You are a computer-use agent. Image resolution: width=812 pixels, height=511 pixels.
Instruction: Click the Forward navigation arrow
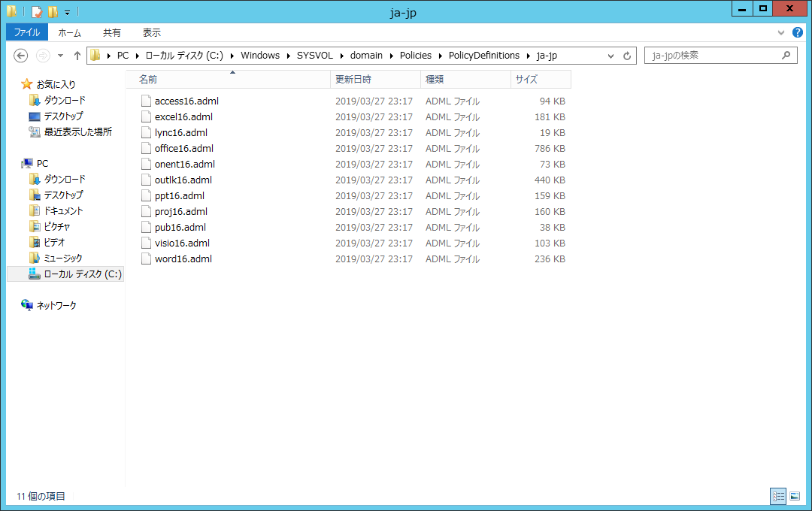point(43,56)
